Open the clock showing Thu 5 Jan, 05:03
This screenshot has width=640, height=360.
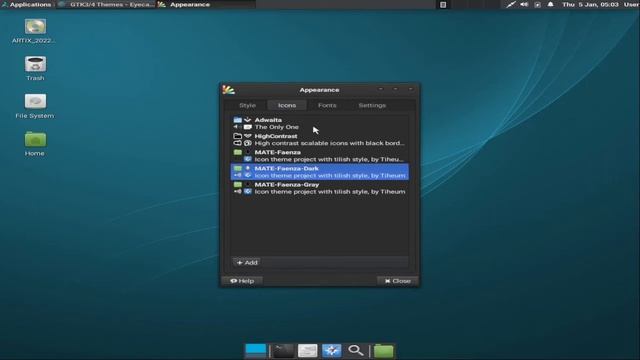[590, 4]
